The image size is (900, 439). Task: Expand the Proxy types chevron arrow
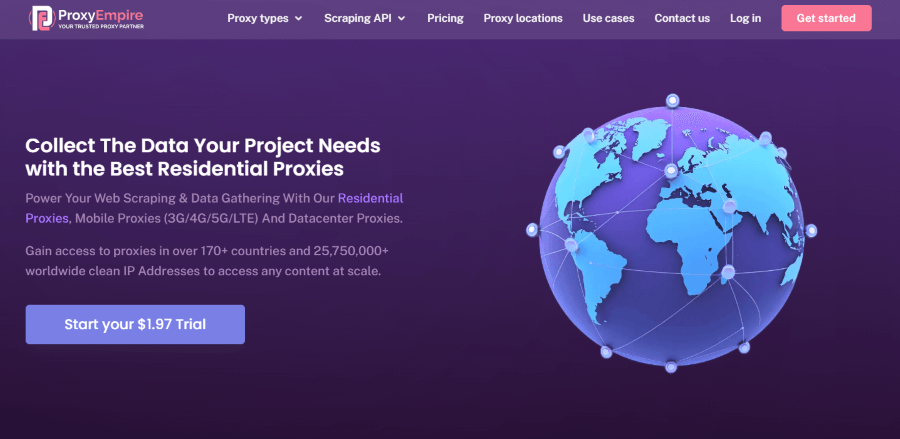[298, 18]
